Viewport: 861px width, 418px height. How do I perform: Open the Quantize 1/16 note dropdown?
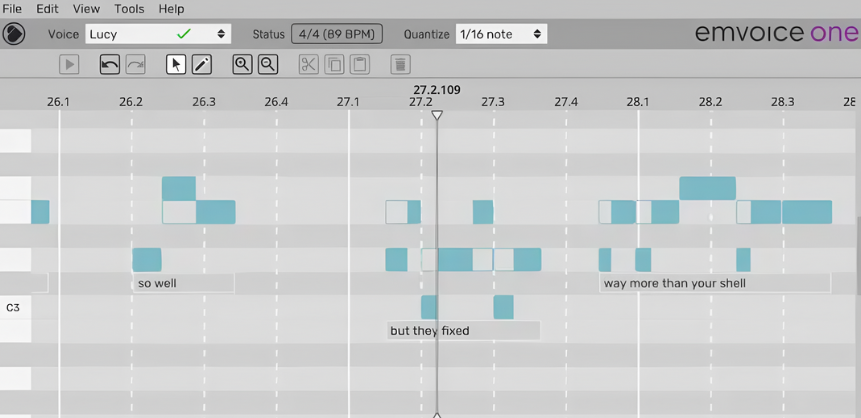pos(501,34)
